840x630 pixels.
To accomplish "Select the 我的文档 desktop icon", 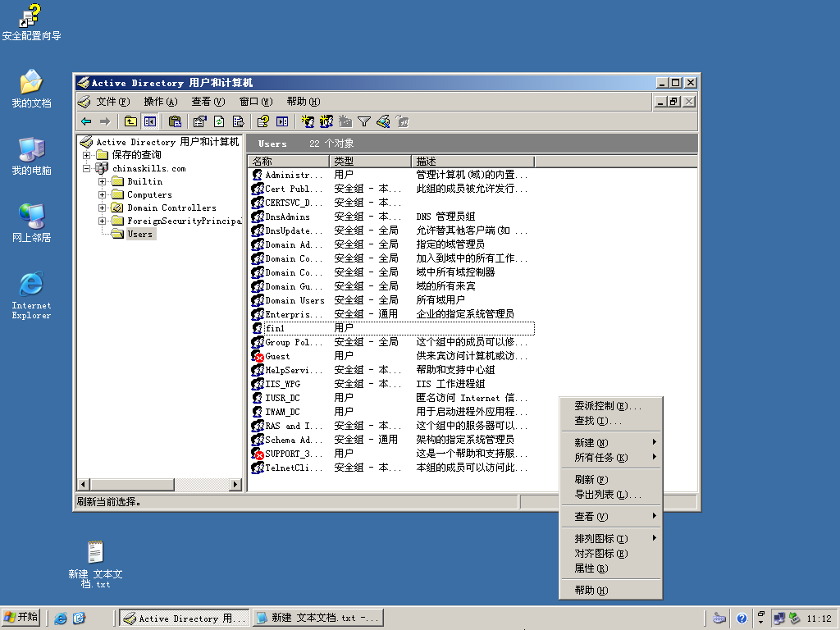I will pos(31,89).
